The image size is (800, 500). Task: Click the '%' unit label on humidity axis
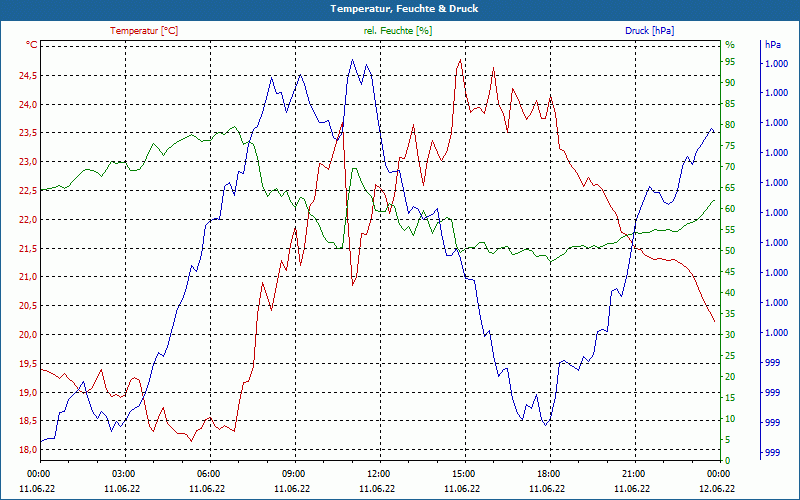(x=730, y=45)
